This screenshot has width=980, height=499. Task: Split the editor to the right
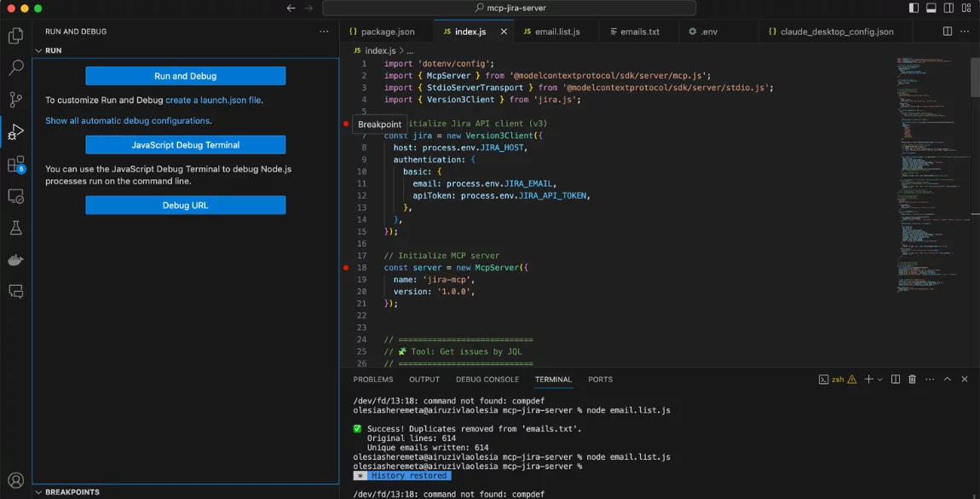(x=947, y=32)
